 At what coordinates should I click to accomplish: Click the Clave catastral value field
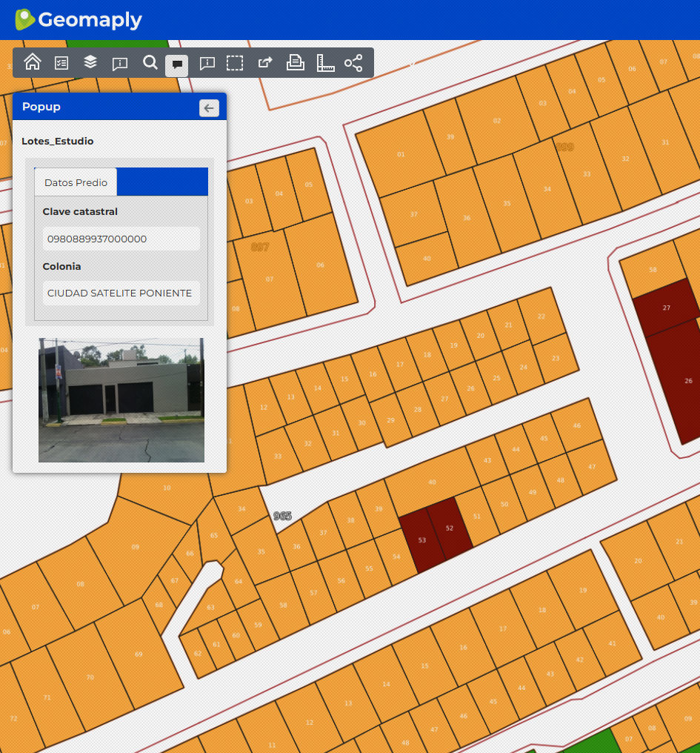(x=121, y=239)
